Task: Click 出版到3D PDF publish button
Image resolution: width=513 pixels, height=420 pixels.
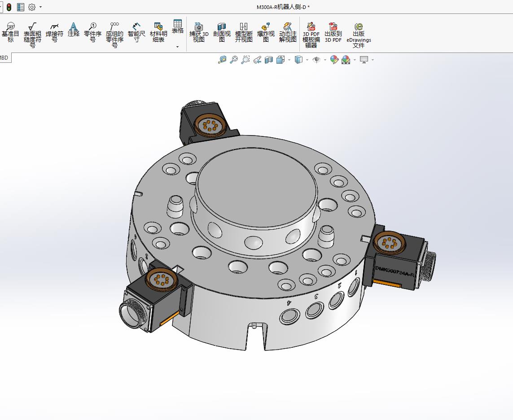Action: point(333,32)
